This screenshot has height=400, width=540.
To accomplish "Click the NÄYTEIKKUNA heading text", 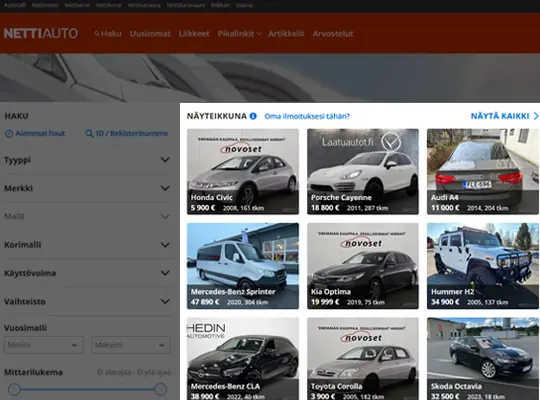I will tap(217, 116).
